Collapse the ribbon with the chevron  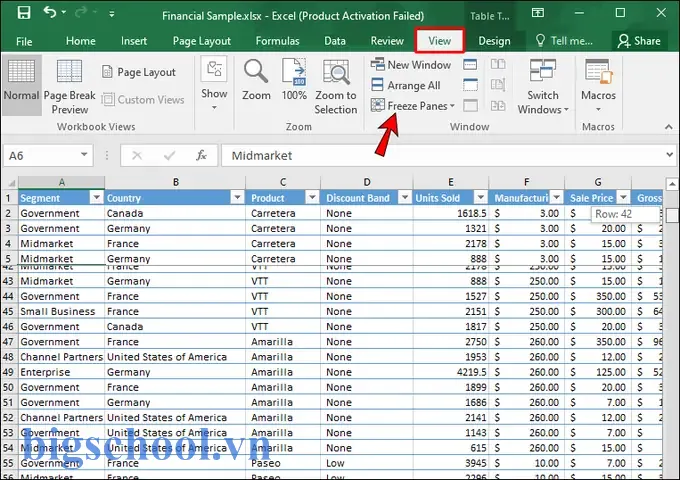[668, 127]
